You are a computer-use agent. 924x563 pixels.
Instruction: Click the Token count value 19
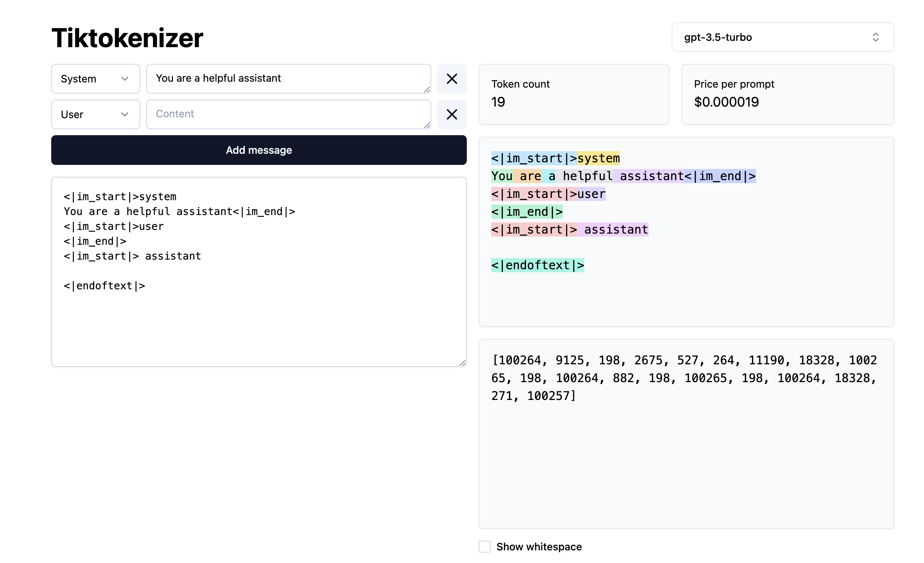click(498, 102)
